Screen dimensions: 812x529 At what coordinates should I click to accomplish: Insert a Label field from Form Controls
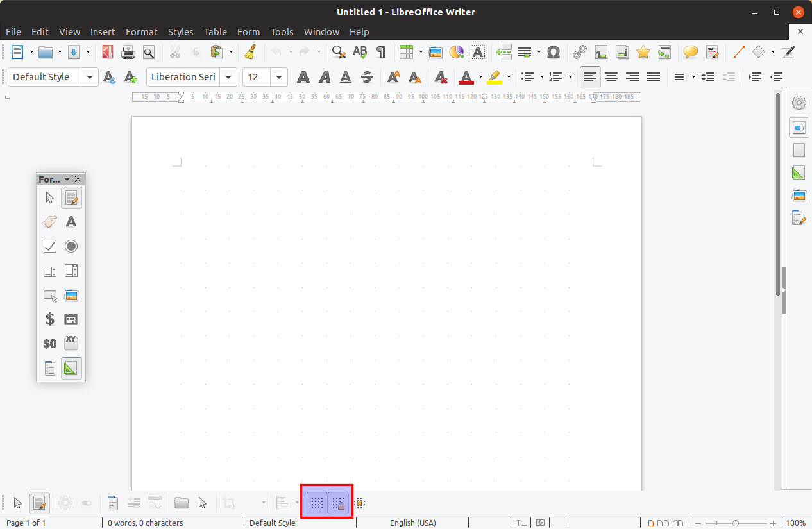pyautogui.click(x=50, y=222)
